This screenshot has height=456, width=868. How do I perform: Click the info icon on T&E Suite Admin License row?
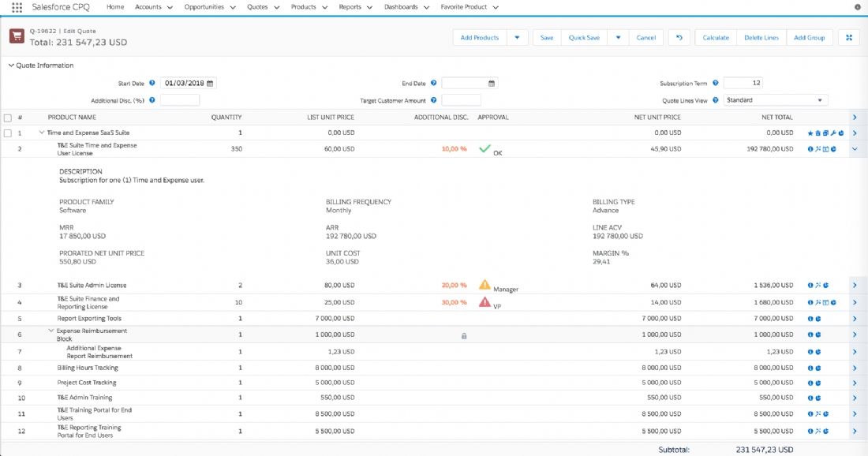pyautogui.click(x=810, y=286)
